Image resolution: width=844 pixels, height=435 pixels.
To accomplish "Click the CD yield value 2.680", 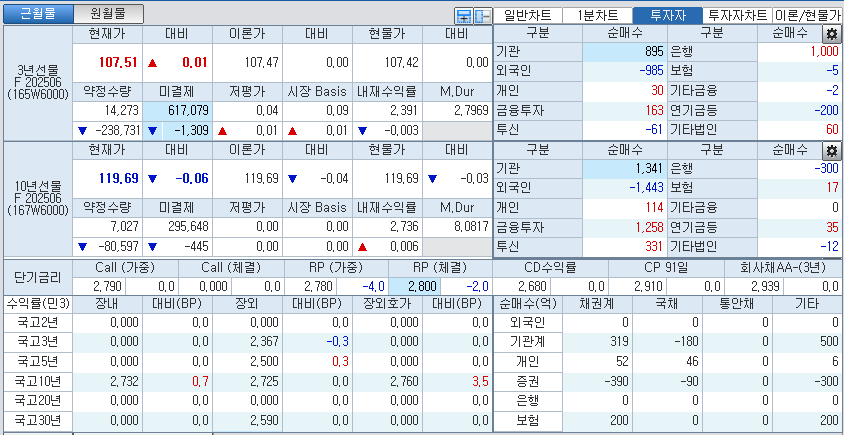I will (532, 286).
